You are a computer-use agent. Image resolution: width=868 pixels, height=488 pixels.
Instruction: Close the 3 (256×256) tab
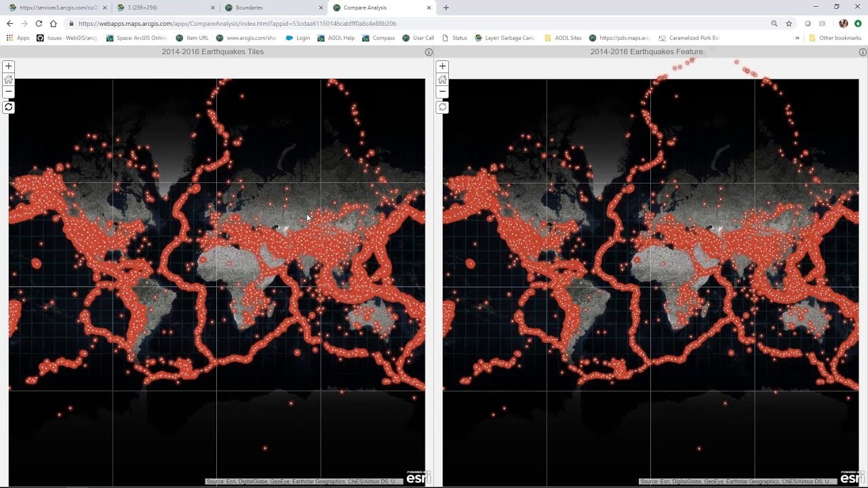tap(212, 7)
